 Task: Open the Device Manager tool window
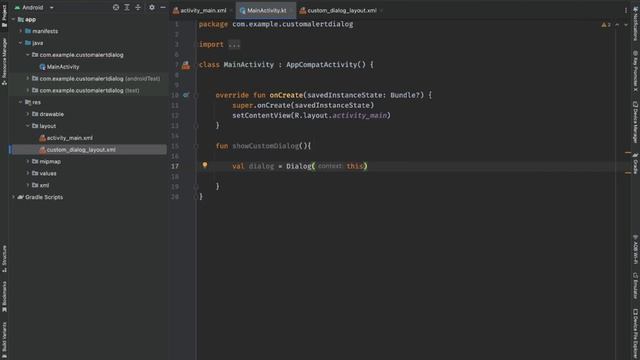point(636,122)
